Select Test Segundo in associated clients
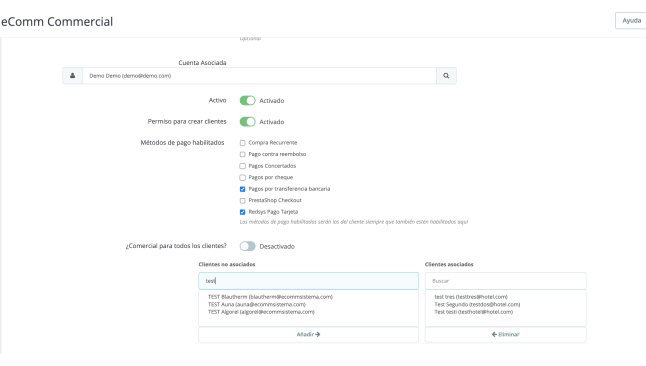This screenshot has width=646, height=366. [x=477, y=305]
